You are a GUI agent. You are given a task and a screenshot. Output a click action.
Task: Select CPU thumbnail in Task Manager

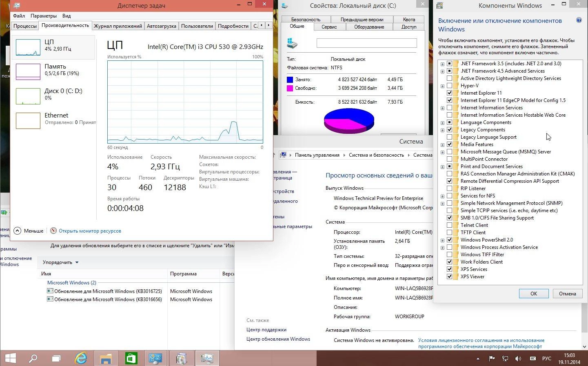(28, 47)
